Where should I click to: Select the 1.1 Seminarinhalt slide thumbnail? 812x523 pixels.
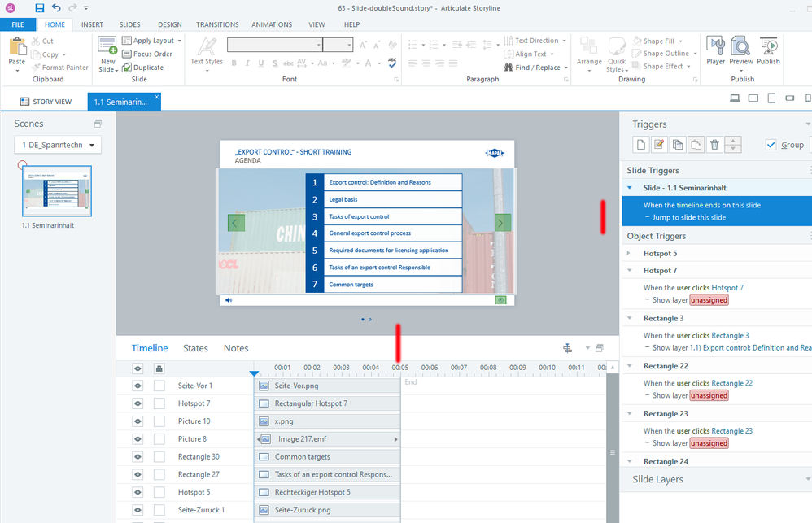(x=57, y=191)
